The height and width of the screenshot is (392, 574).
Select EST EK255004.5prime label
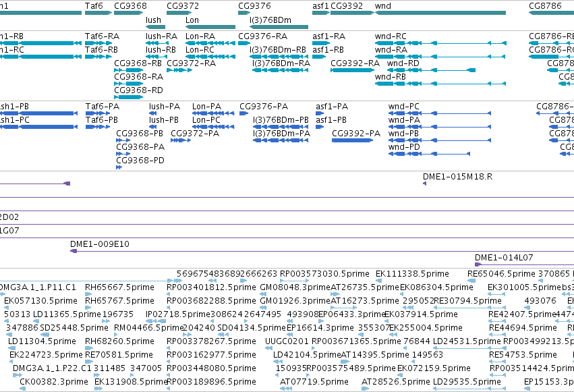click(426, 328)
